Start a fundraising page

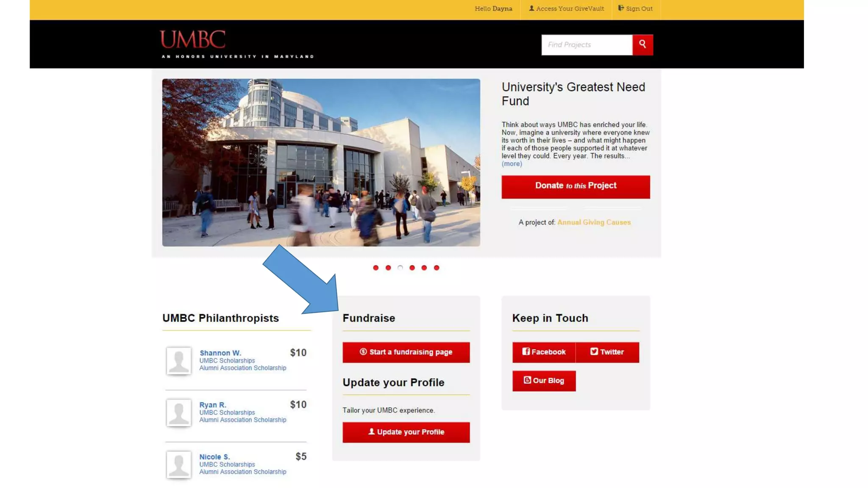click(406, 352)
